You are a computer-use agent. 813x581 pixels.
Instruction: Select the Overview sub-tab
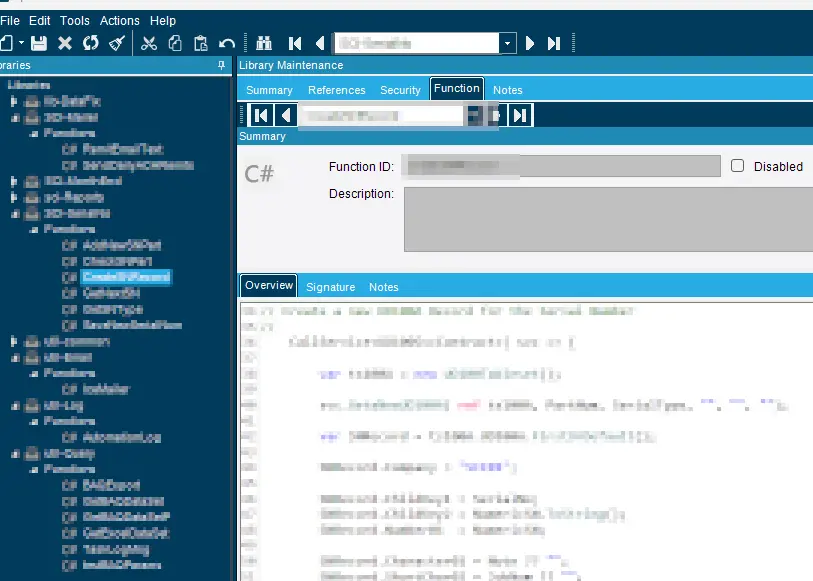click(x=269, y=286)
